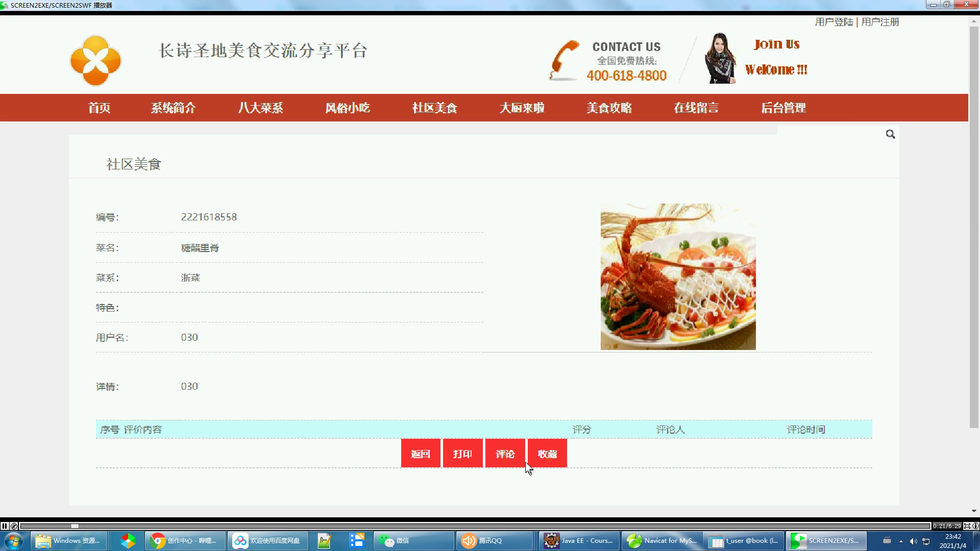Switch to the Chrome taskbar window
The width and height of the screenshot is (980, 551).
click(185, 541)
